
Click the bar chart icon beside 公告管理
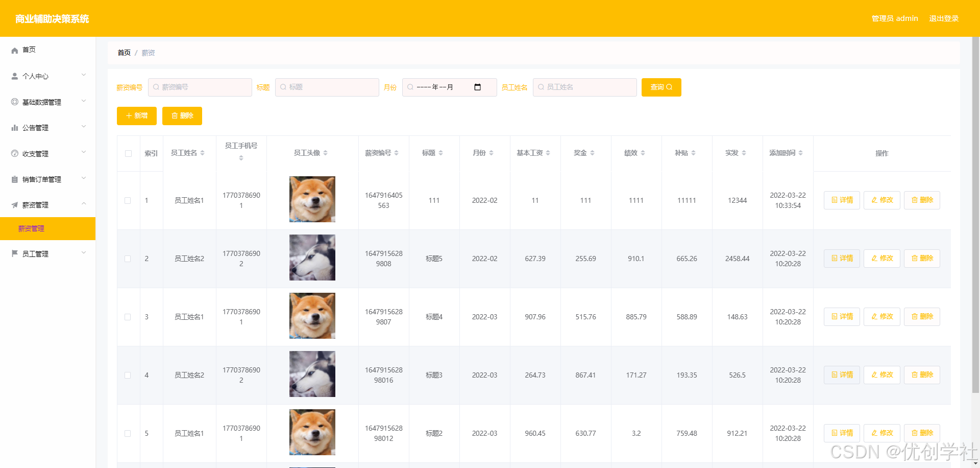click(15, 128)
